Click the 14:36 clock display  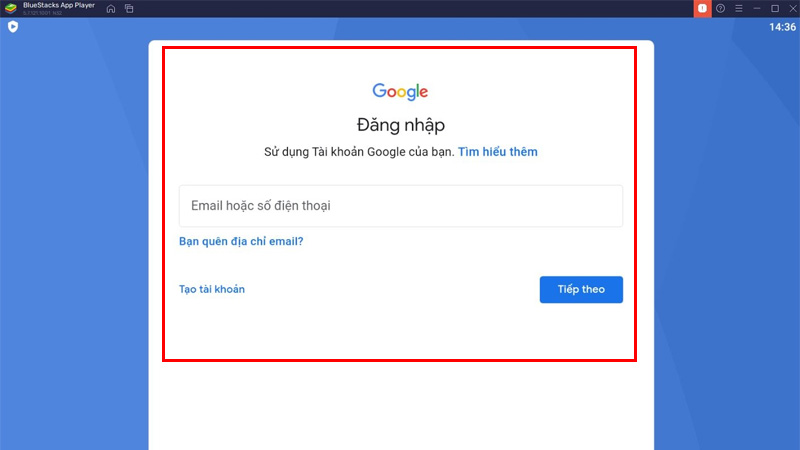point(782,27)
